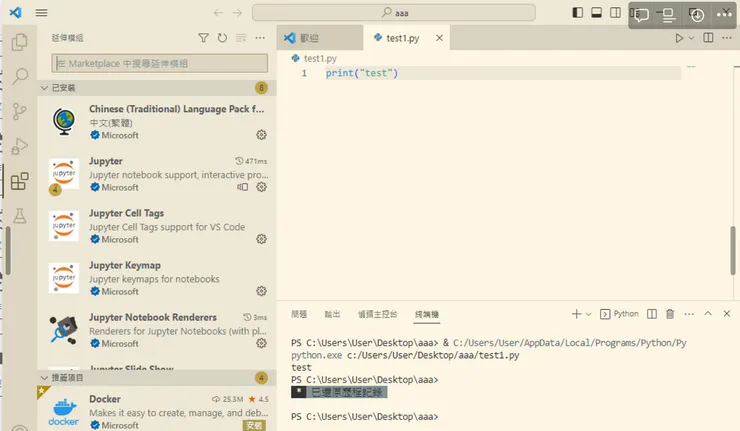Screen dimensions: 740x431
Task: Go forward with the right arrow
Action: (x=237, y=13)
